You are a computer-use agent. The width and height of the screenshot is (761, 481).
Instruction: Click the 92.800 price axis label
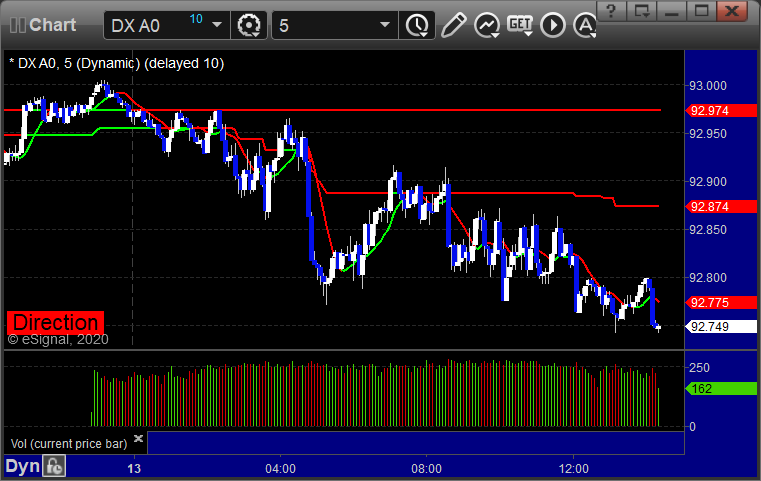tap(708, 278)
